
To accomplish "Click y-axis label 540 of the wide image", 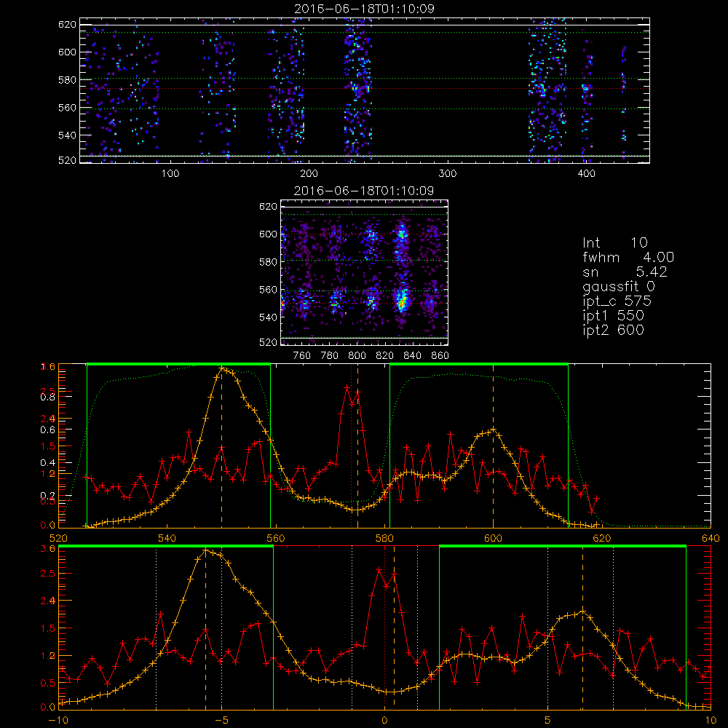I will (67, 135).
